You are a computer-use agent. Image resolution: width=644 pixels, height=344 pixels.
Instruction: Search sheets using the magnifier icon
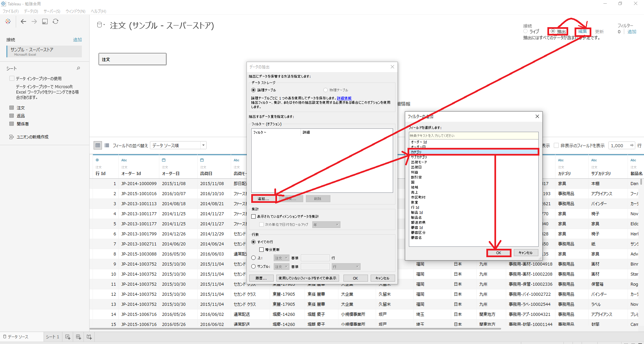[78, 68]
